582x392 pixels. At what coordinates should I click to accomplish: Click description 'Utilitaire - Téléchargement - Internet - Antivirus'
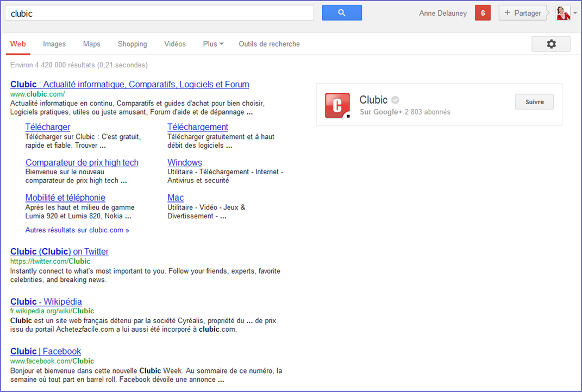pyautogui.click(x=226, y=176)
